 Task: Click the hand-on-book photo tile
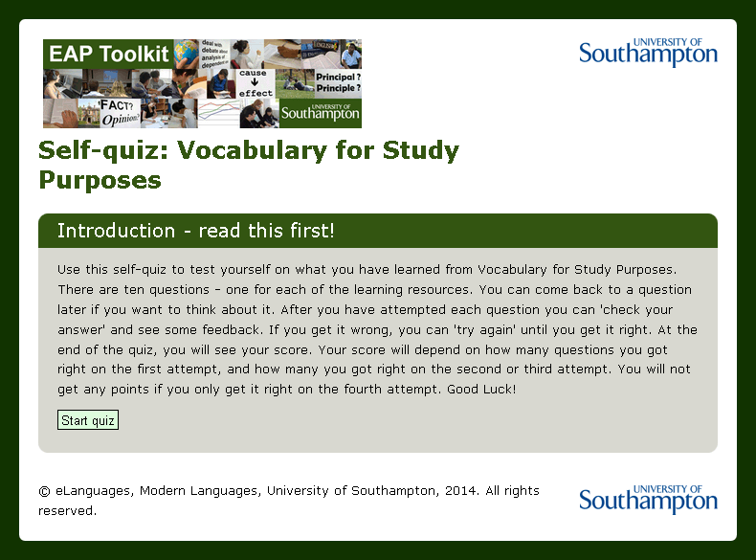(60, 113)
